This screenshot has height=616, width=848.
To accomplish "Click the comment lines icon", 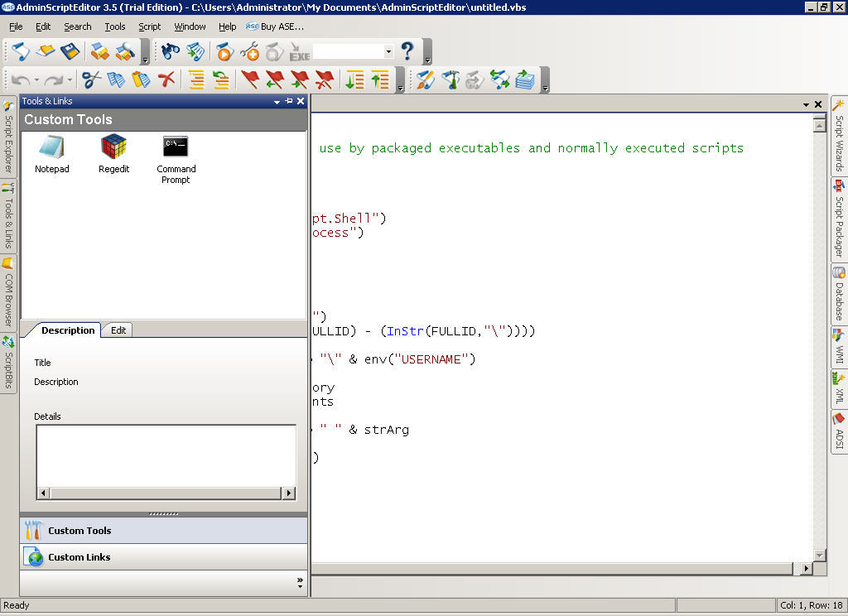I will [x=195, y=80].
